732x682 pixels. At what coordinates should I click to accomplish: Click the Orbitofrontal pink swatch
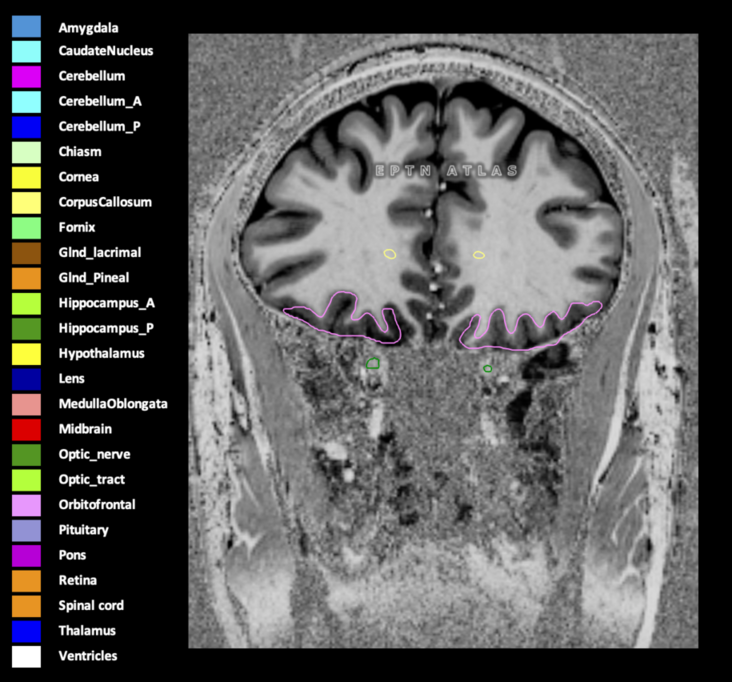26,505
